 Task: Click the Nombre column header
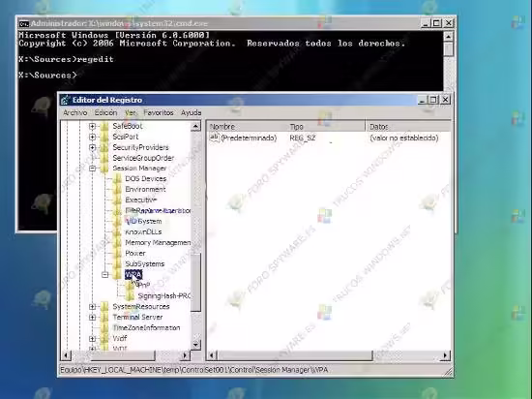coord(247,127)
